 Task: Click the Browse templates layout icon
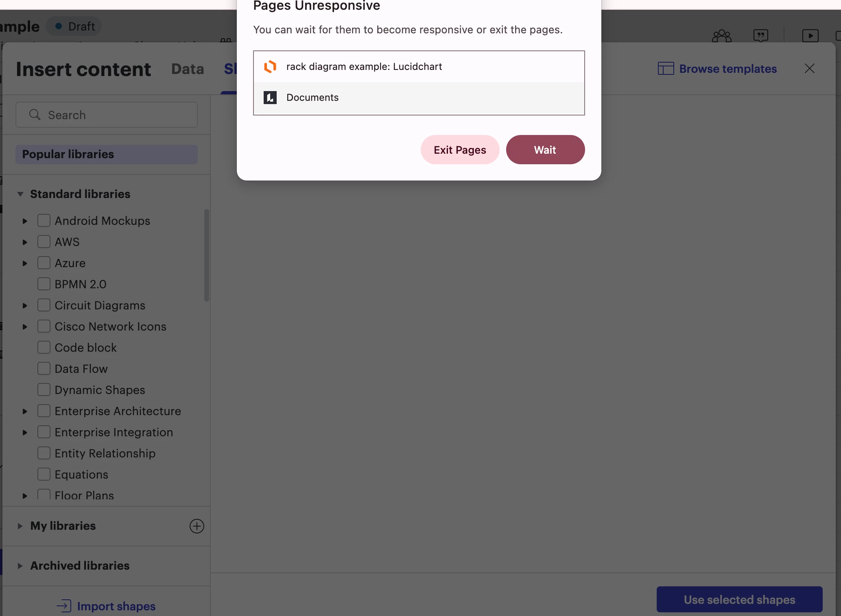pos(666,68)
